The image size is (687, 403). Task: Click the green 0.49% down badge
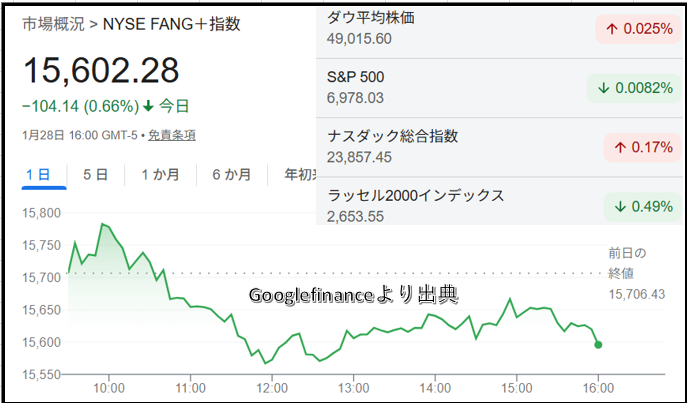[641, 207]
